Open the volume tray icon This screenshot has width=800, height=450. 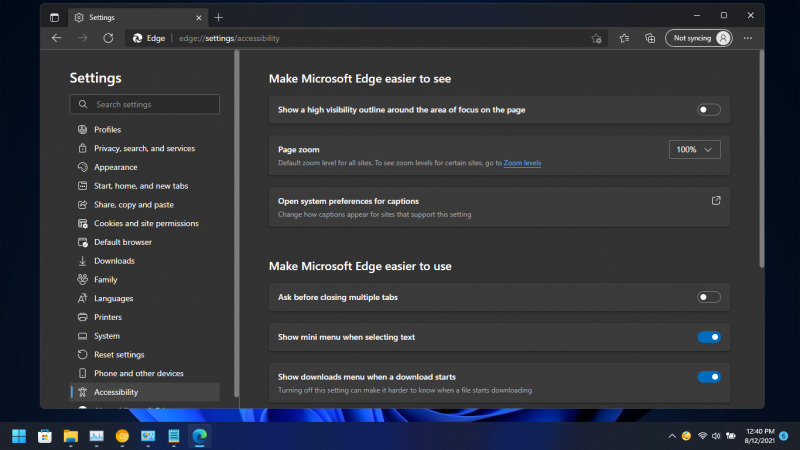point(716,436)
